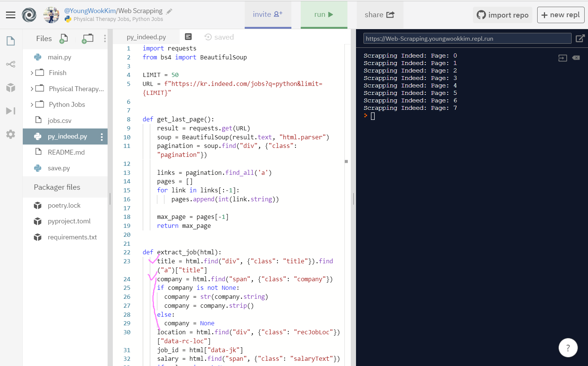588x366 pixels.
Task: Open the Files sidebar icon
Action: point(11,41)
